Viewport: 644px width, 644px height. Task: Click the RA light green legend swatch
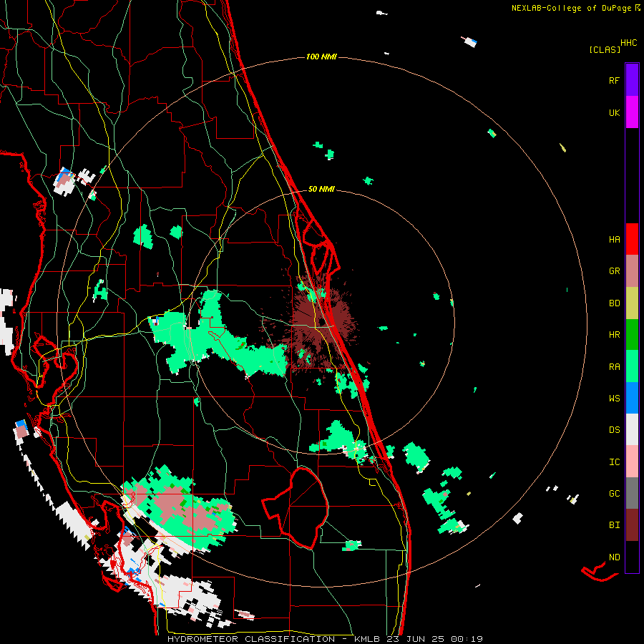(632, 366)
